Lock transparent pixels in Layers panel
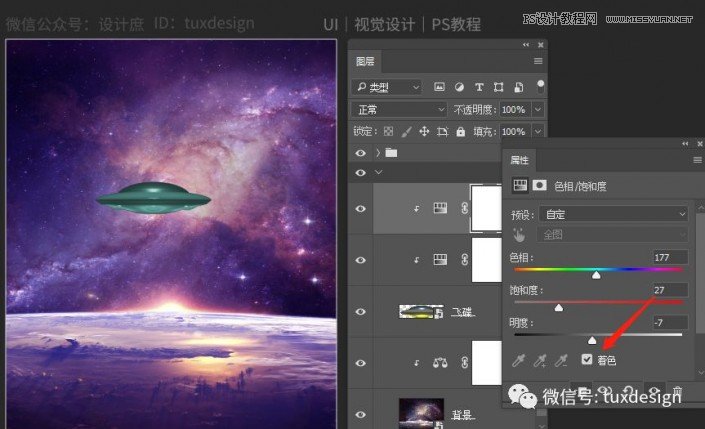The image size is (705, 429). coord(388,131)
